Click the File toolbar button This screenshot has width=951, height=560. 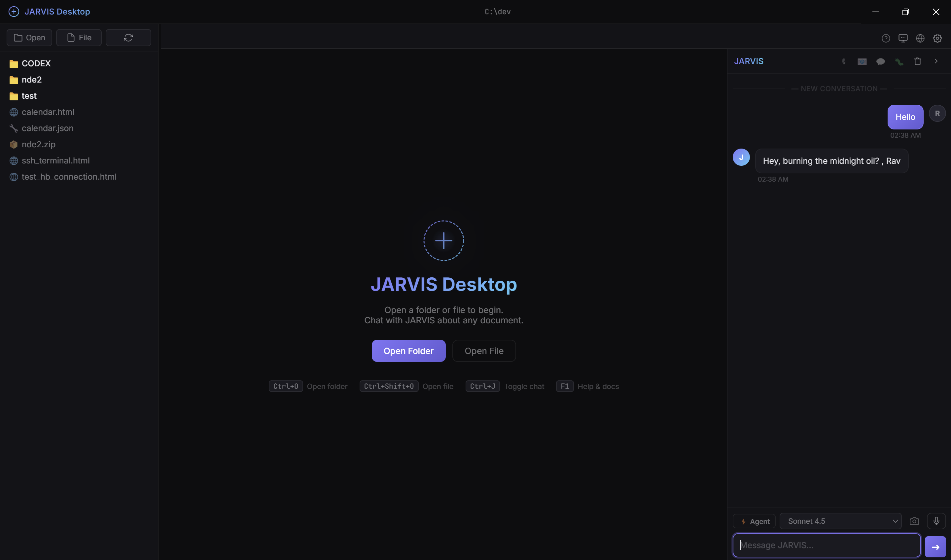[79, 38]
